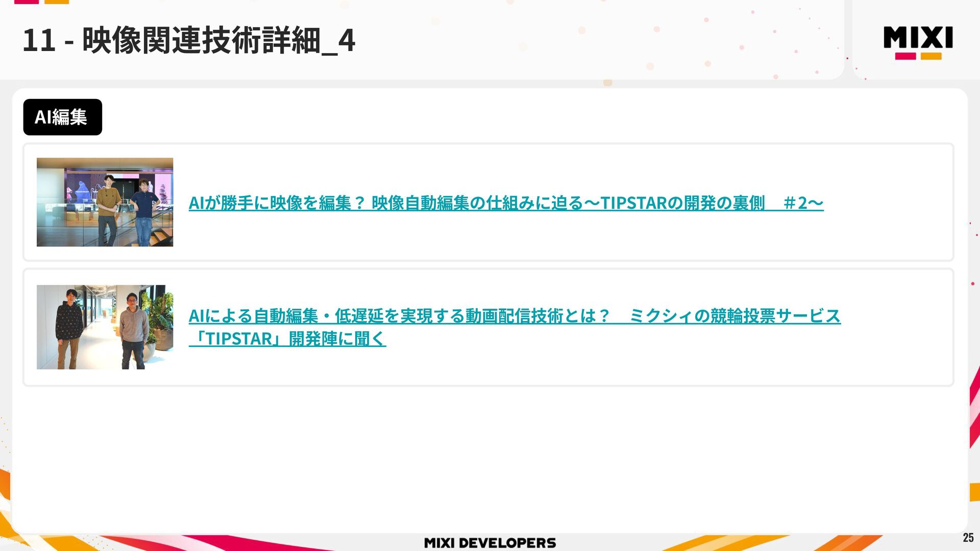The width and height of the screenshot is (980, 551).
Task: Click the orange bar in the top-left corner
Action: pyautogui.click(x=57, y=2)
